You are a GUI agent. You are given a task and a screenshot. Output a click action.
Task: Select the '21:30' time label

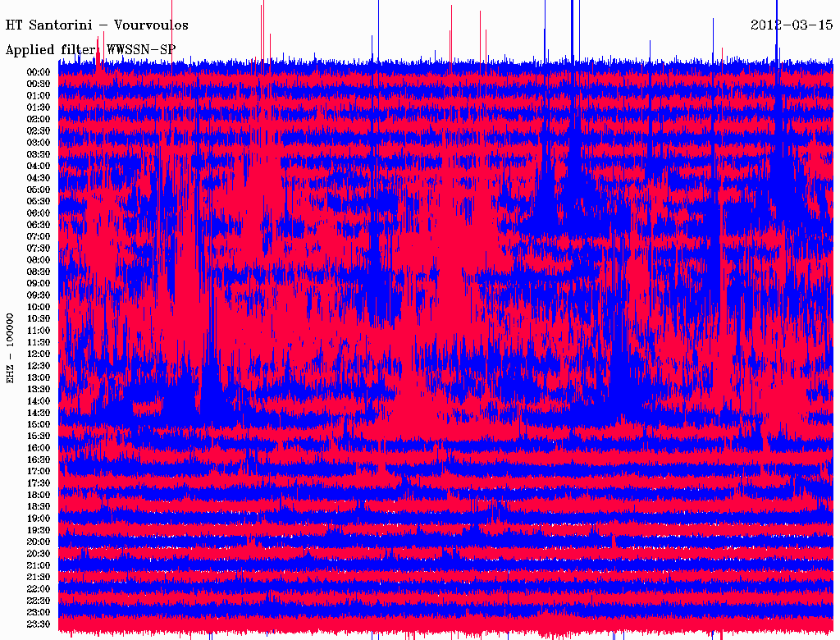pos(39,577)
